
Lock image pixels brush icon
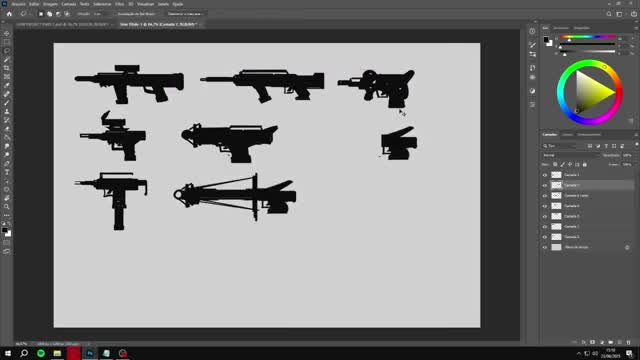click(x=562, y=164)
